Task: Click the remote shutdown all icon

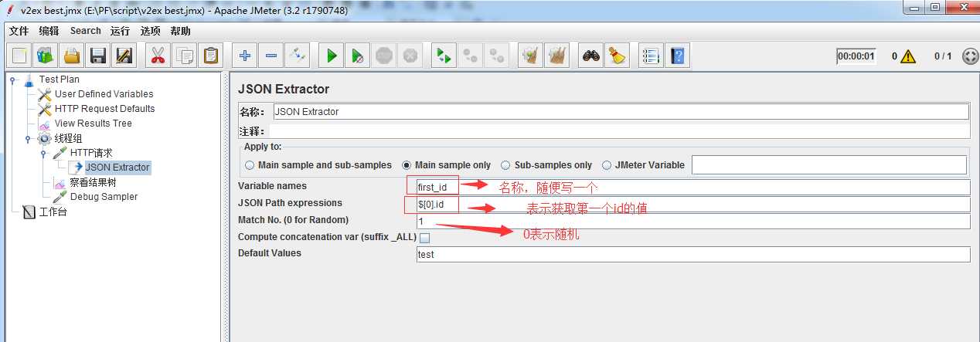Action: pyautogui.click(x=497, y=56)
